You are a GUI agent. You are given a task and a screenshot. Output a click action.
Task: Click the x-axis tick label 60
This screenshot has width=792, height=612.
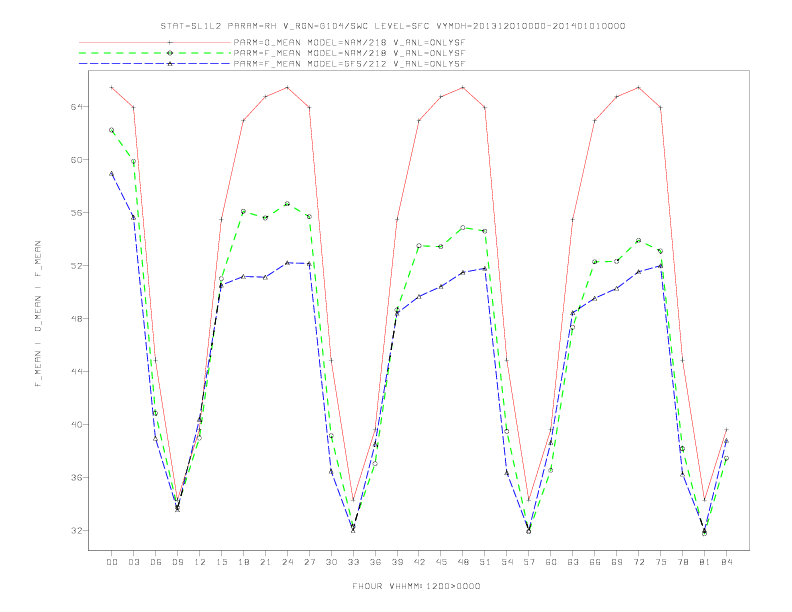coord(551,562)
